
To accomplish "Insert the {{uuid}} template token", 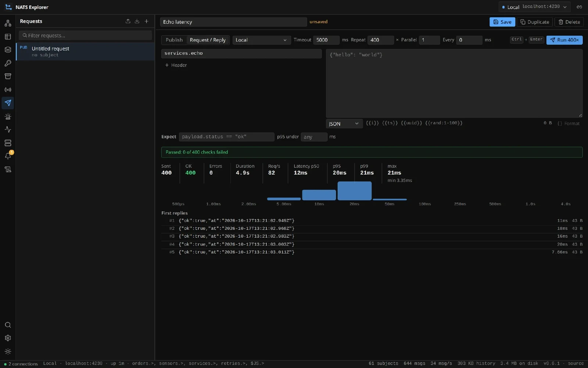I will 412,123.
